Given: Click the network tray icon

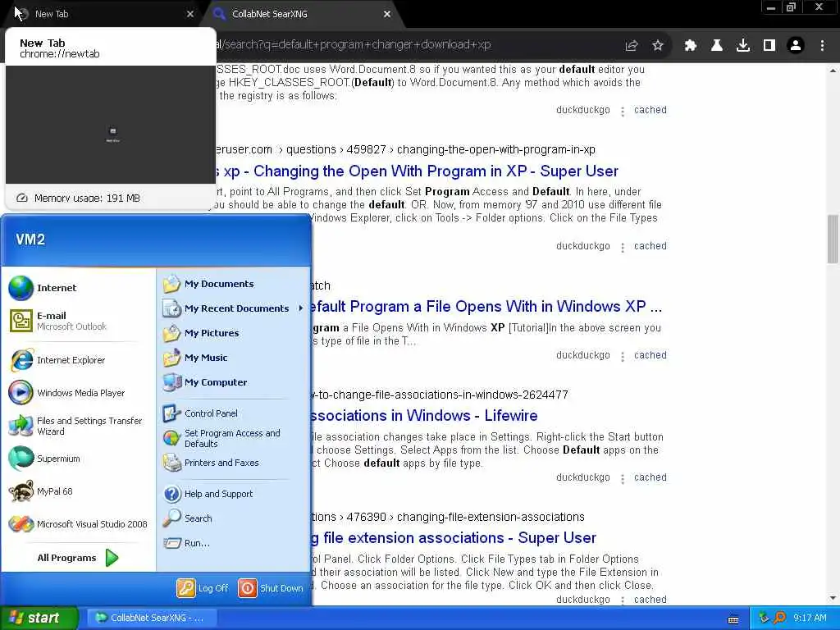Looking at the screenshot, I should point(765,619).
